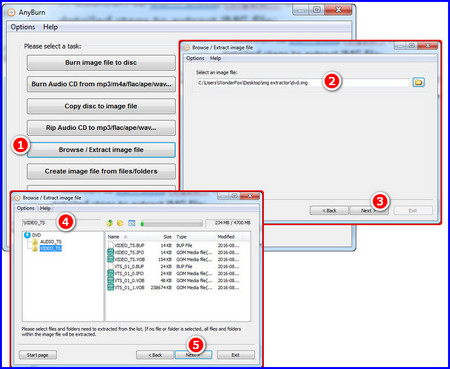Screen dimensions: 450x369
Task: Click < Back in the file-list dialog
Action: click(155, 355)
